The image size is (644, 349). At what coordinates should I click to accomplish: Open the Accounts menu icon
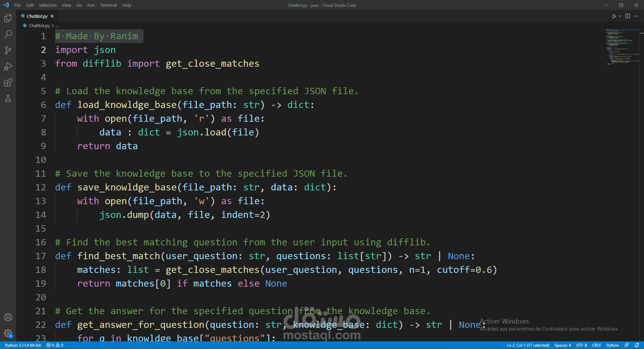point(8,317)
